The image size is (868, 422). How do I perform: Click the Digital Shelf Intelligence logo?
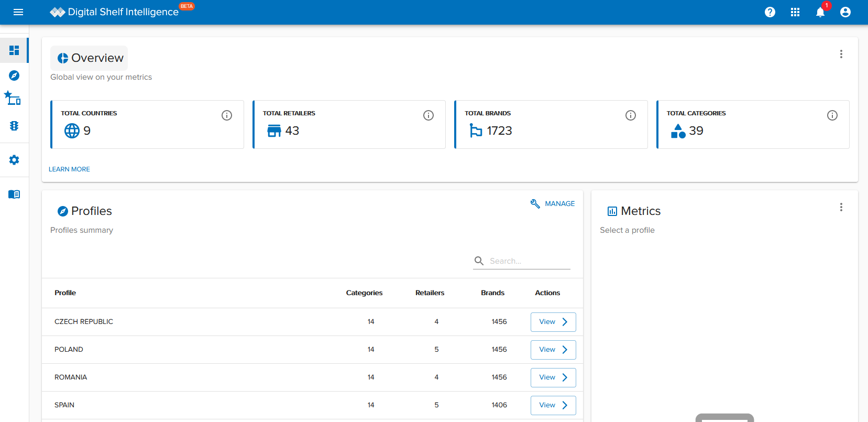coord(114,12)
